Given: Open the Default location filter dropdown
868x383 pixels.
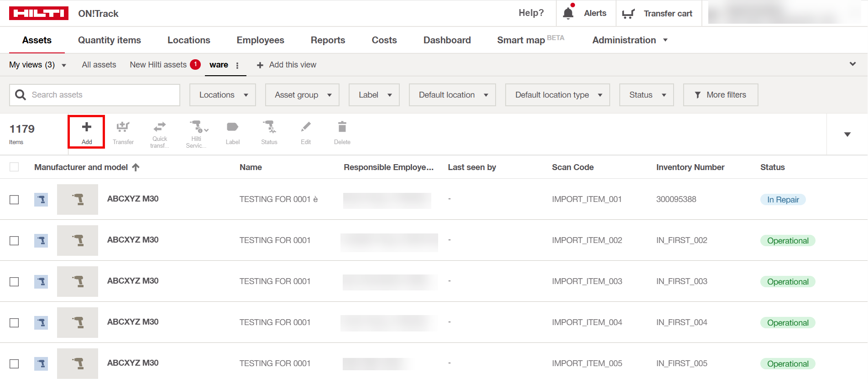Looking at the screenshot, I should (452, 95).
